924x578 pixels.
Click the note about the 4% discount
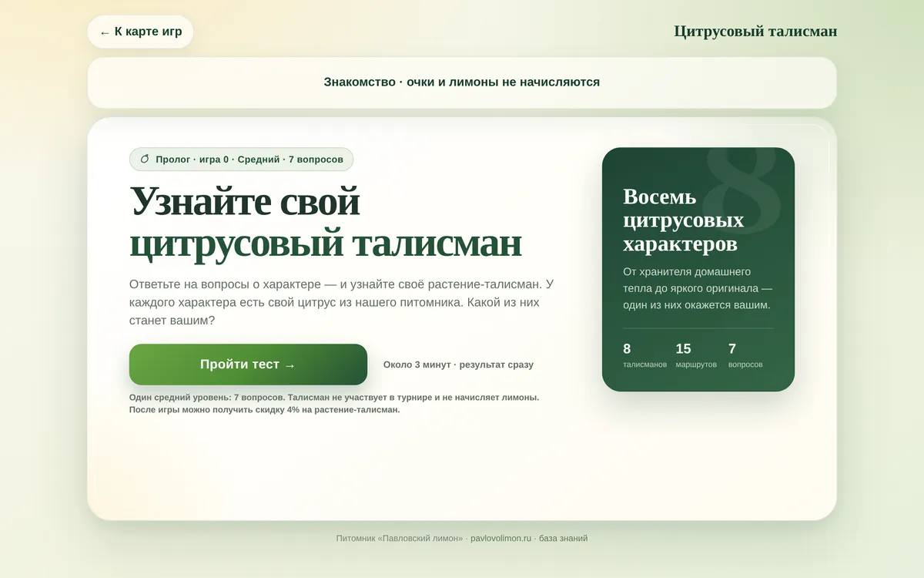(264, 410)
